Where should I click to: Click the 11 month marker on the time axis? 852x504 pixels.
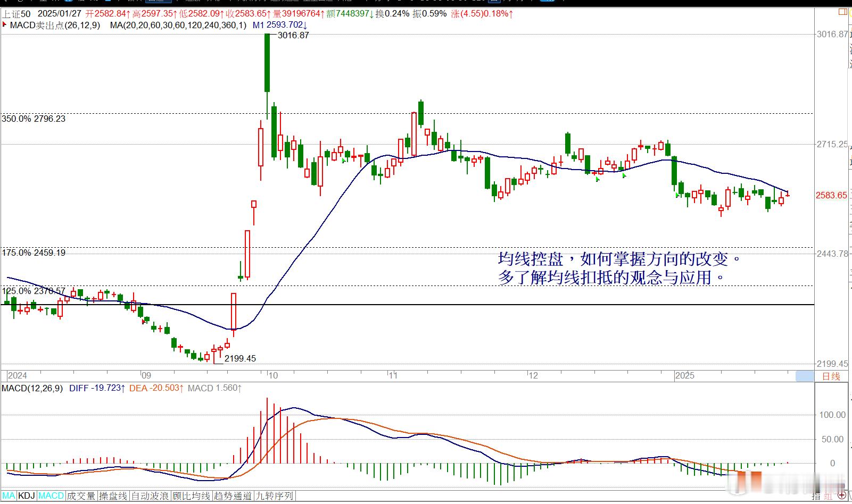393,375
